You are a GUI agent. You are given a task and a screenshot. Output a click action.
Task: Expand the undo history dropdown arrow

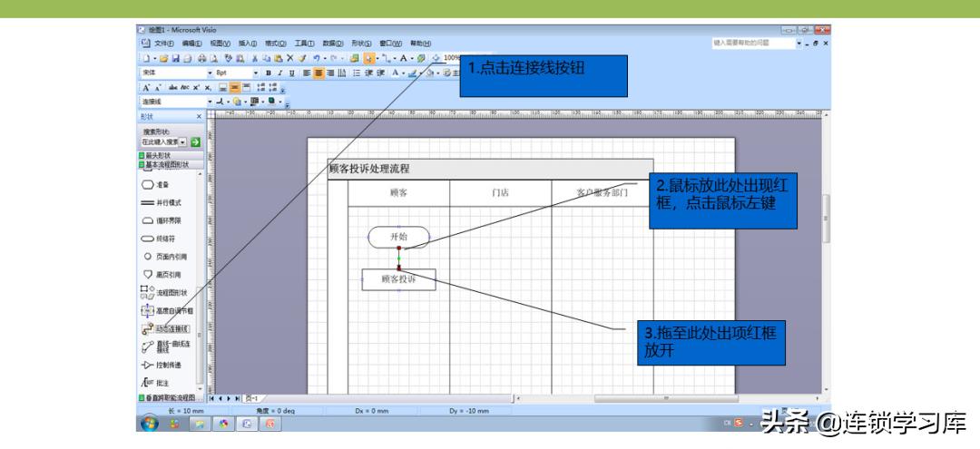click(x=325, y=58)
